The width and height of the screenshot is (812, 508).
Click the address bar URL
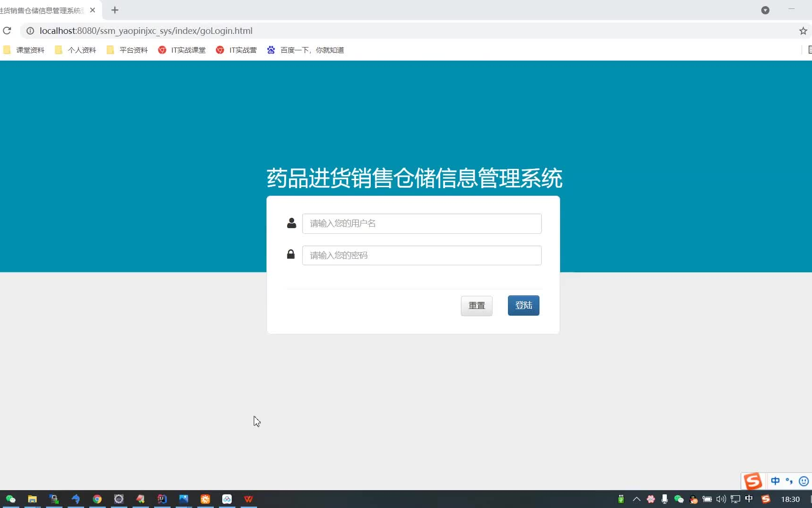coord(146,31)
